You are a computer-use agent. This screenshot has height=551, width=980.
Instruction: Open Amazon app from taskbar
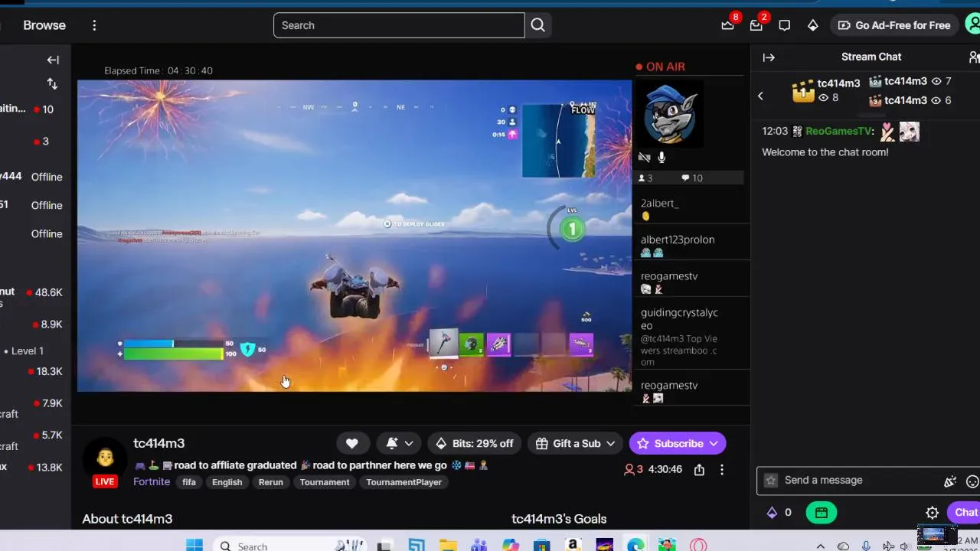(573, 545)
